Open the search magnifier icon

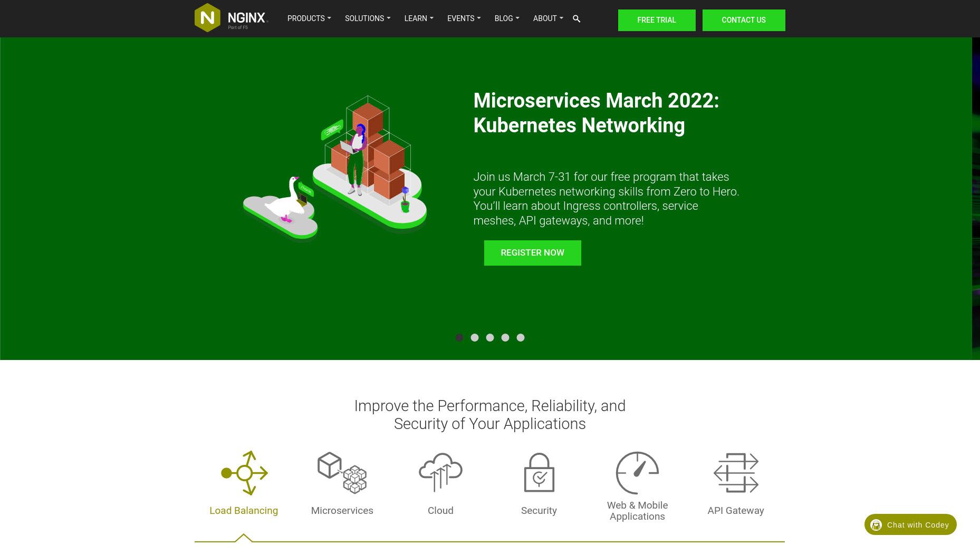click(x=577, y=19)
